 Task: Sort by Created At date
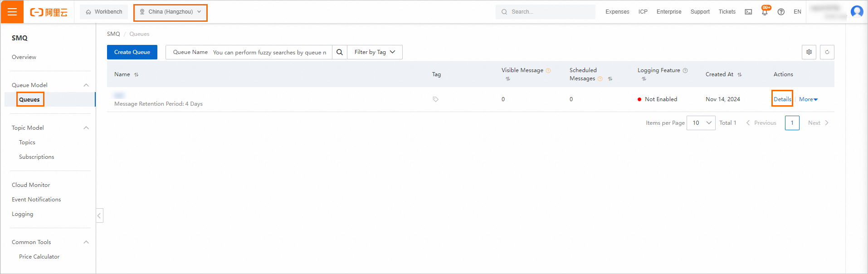740,75
